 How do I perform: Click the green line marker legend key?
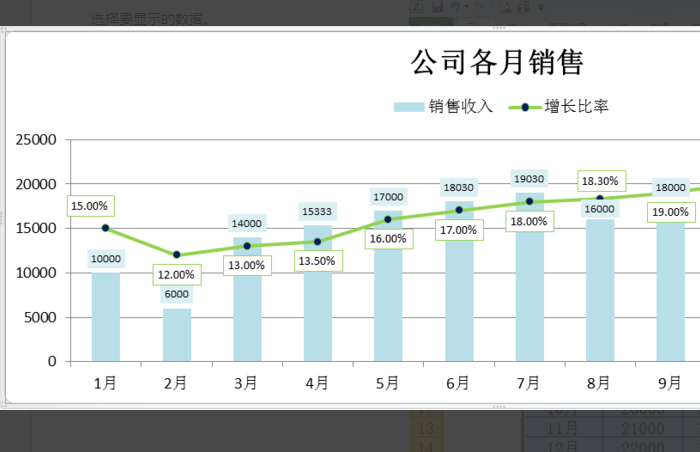point(525,107)
